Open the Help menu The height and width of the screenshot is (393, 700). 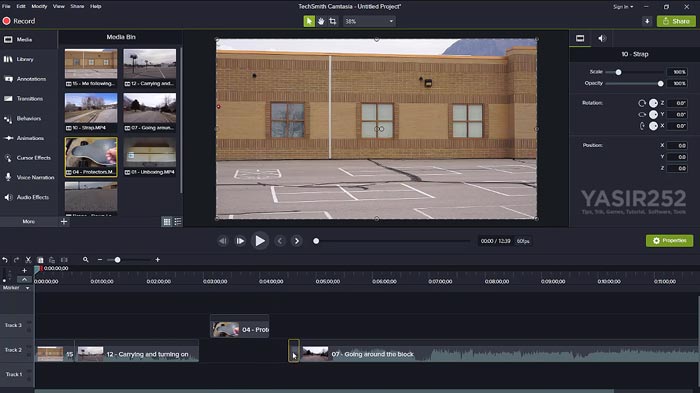tap(96, 6)
